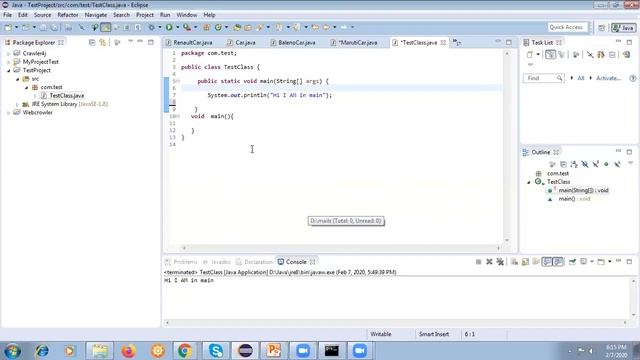Toggle Mark Occurrences in the main toolbar
The height and width of the screenshot is (360, 640).
point(106,27)
